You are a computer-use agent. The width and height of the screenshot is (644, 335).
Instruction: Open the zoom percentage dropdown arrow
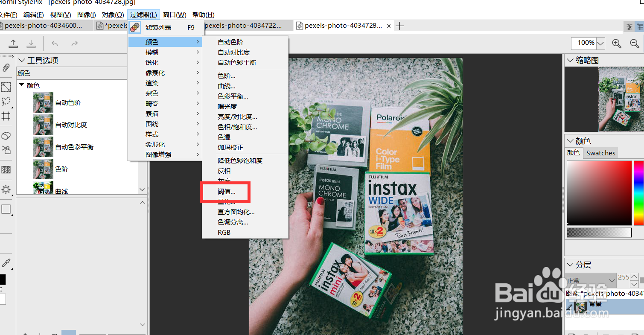coord(600,43)
